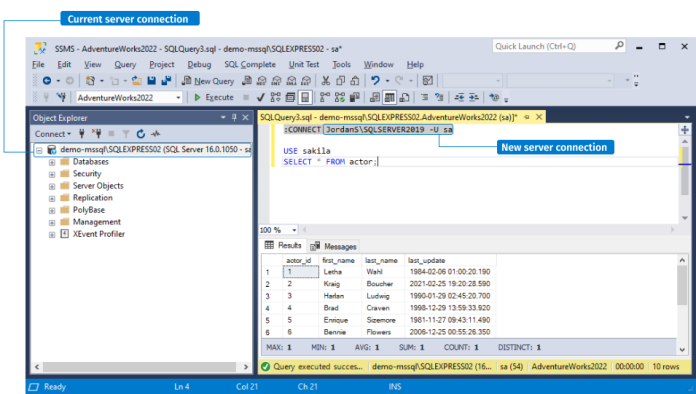
Task: Click the Open File folder icon
Action: tap(137, 81)
